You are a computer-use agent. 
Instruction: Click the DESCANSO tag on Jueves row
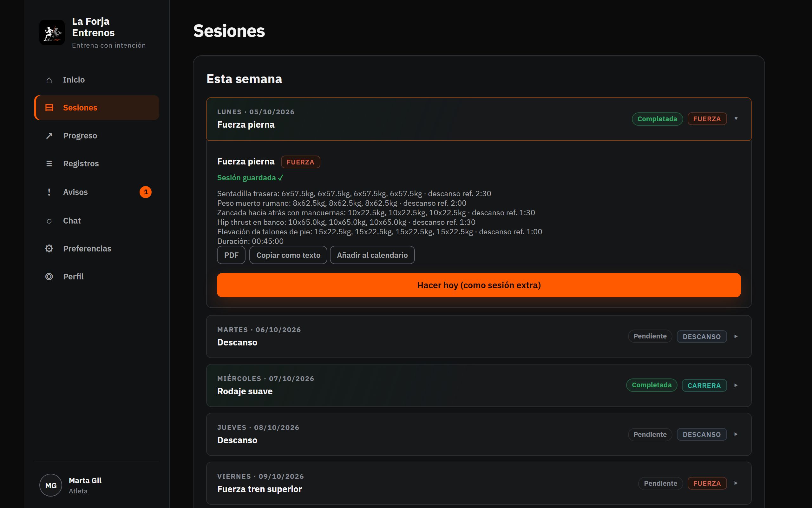(702, 434)
